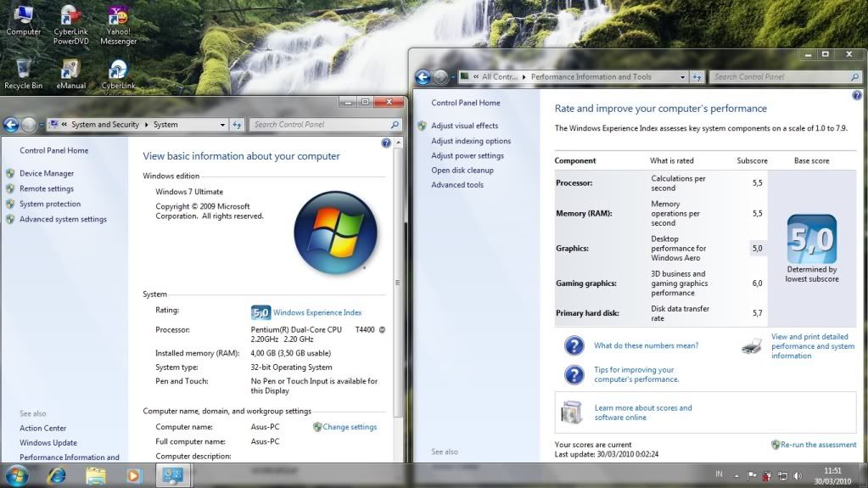The image size is (868, 488).
Task: Click question icon beside performance tips
Action: (574, 375)
